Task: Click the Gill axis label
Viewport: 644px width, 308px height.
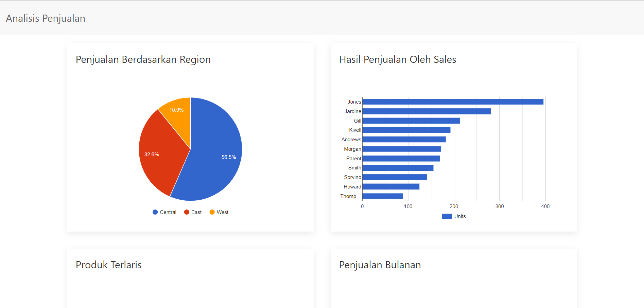Action: tap(358, 121)
